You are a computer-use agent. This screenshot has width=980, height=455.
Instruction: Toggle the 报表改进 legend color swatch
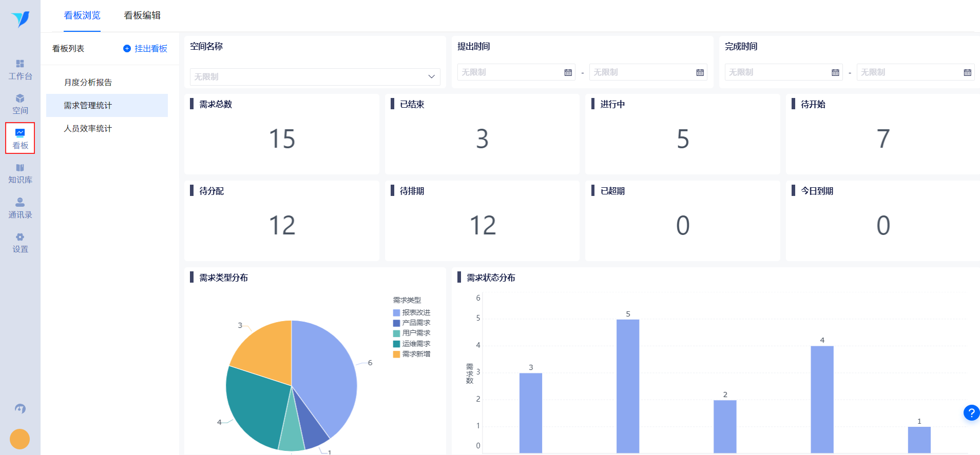pyautogui.click(x=396, y=312)
